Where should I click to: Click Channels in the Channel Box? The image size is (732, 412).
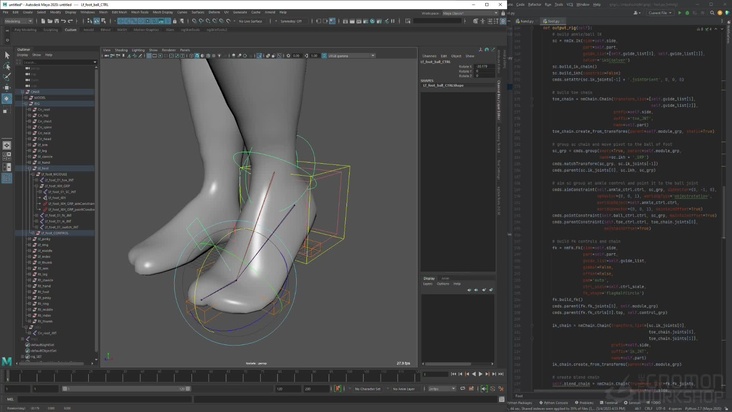click(429, 56)
